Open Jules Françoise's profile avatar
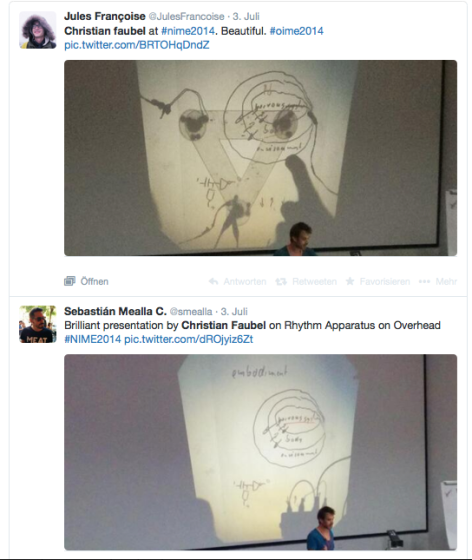 tap(37, 30)
